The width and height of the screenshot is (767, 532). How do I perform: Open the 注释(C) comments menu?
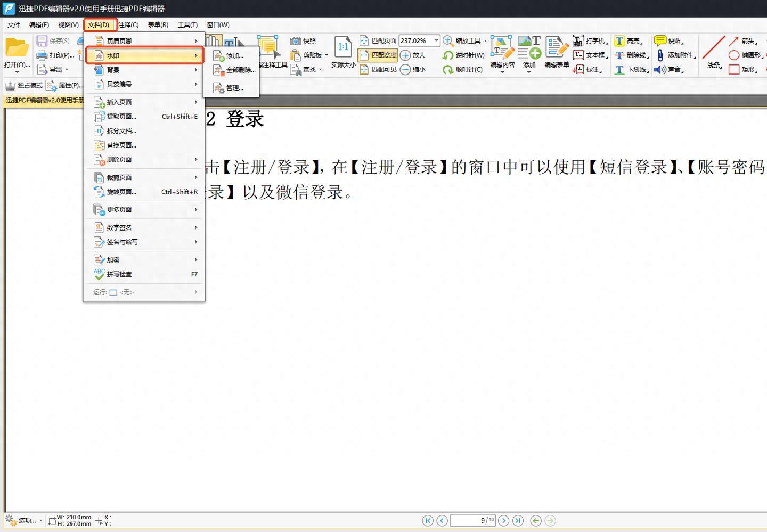point(128,25)
